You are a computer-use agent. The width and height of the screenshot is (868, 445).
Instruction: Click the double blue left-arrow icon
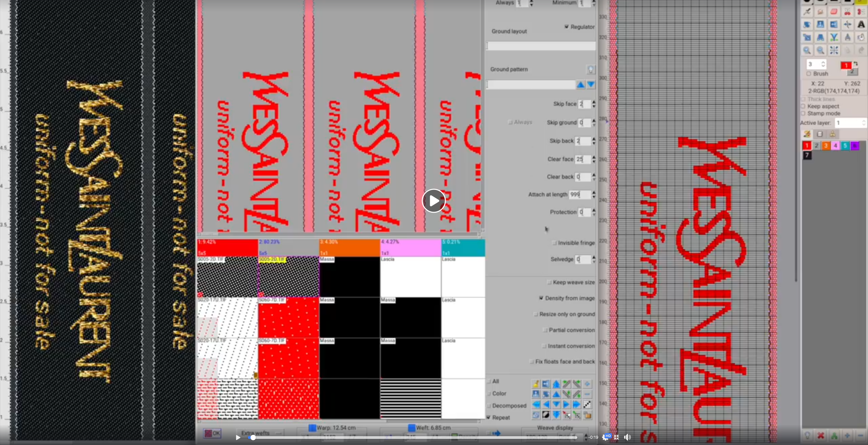click(536, 404)
